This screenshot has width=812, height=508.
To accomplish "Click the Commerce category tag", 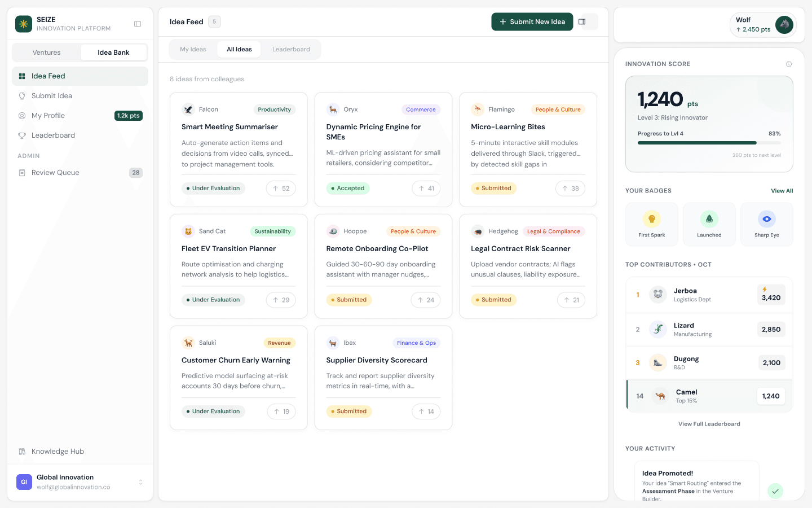I will coord(421,110).
